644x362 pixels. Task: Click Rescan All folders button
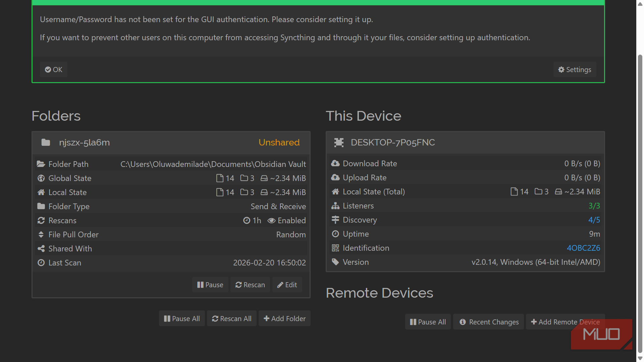[x=232, y=318]
